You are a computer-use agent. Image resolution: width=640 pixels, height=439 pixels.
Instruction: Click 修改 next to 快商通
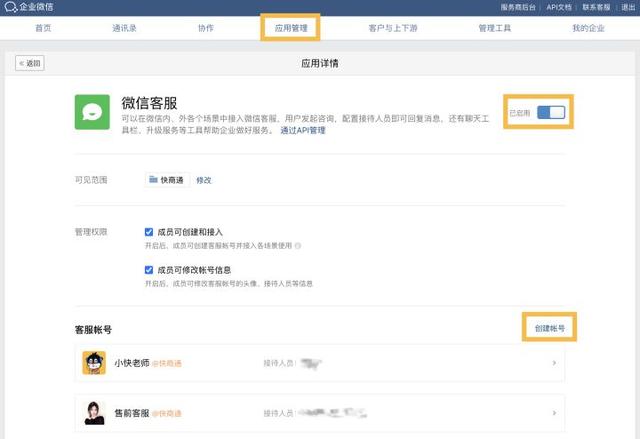click(x=204, y=180)
